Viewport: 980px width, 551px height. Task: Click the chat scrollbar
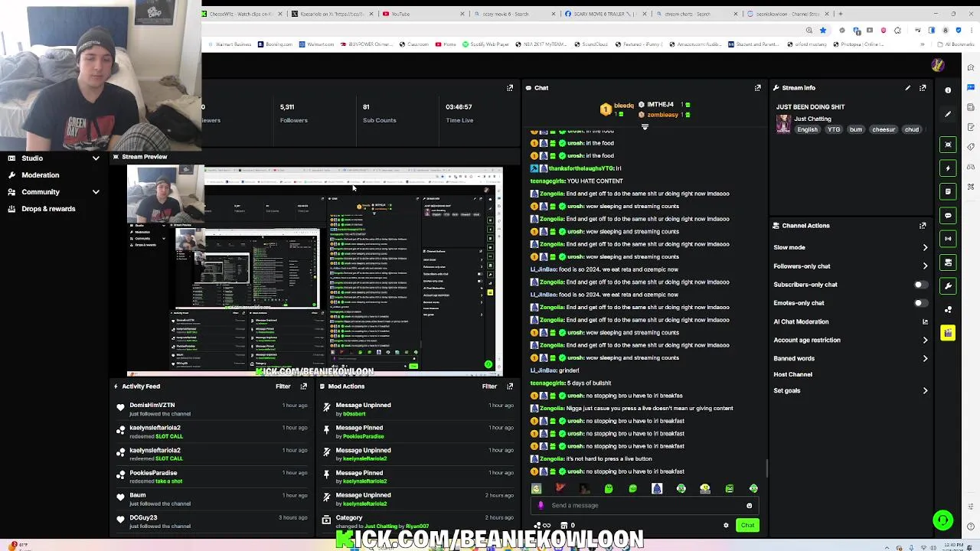point(767,468)
